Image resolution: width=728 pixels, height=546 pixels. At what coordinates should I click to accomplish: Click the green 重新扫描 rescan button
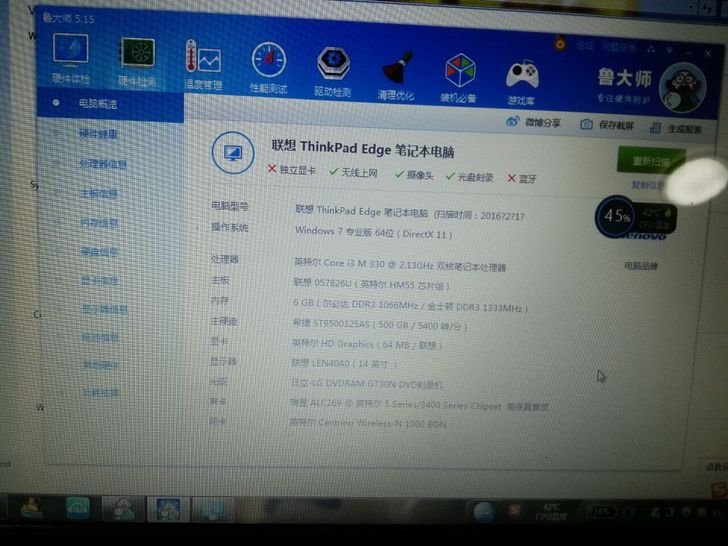pos(651,161)
